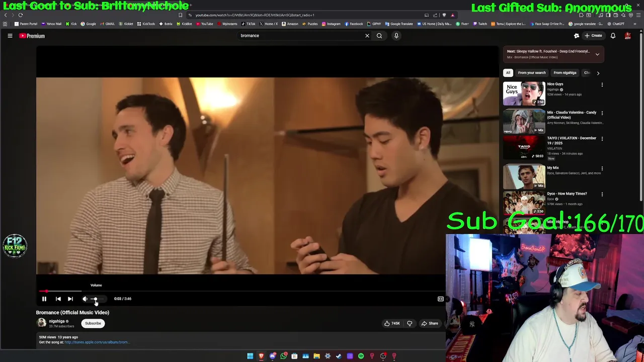Open the Yahoo Mail bookmark

pyautogui.click(x=52, y=24)
